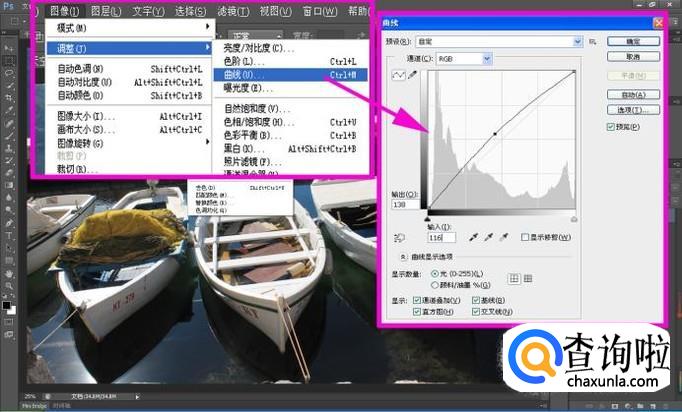Collapse the 曲线显示选项 section
The height and width of the screenshot is (412, 682).
click(x=403, y=257)
